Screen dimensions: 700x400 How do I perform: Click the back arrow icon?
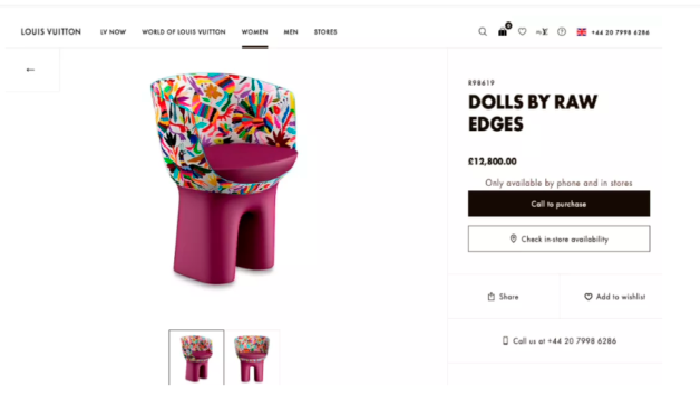coord(31,70)
